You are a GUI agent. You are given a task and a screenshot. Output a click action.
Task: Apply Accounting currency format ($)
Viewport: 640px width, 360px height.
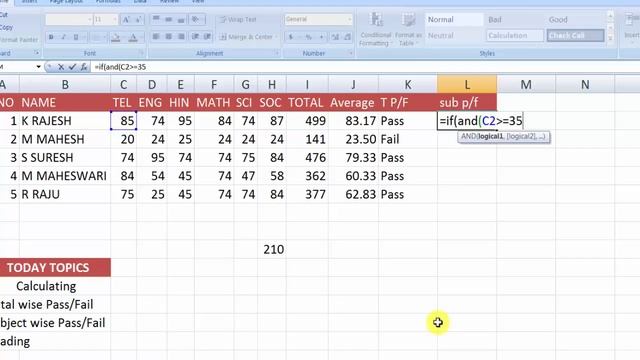tap(292, 37)
